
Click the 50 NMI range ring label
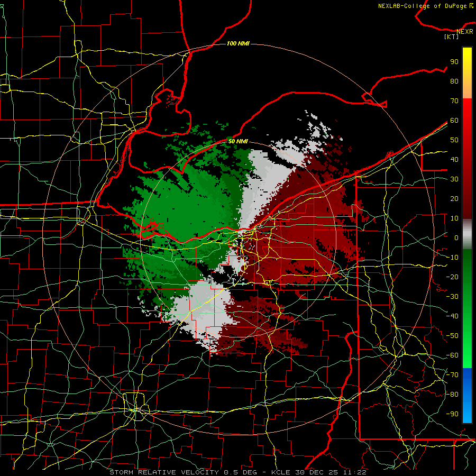[x=238, y=141]
